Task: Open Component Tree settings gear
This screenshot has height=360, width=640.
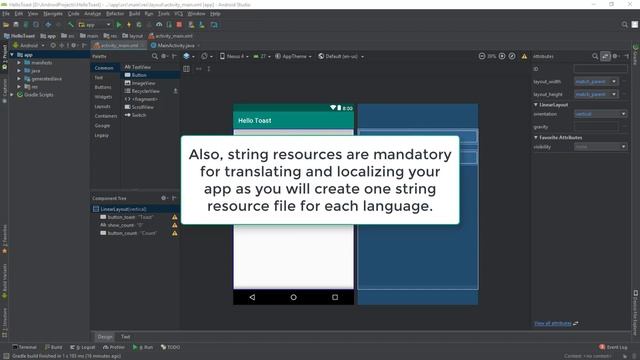Action: click(x=164, y=198)
